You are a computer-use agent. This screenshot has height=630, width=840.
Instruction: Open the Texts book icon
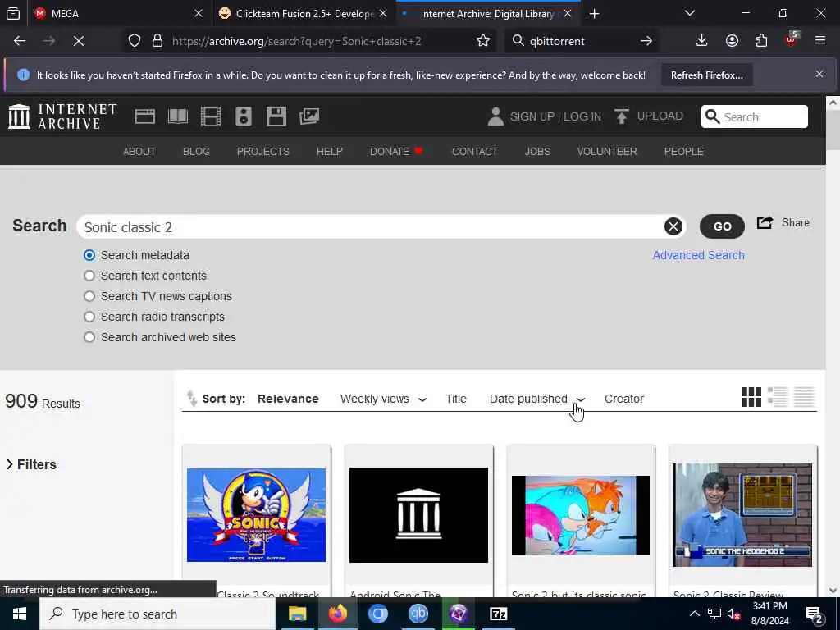178,116
